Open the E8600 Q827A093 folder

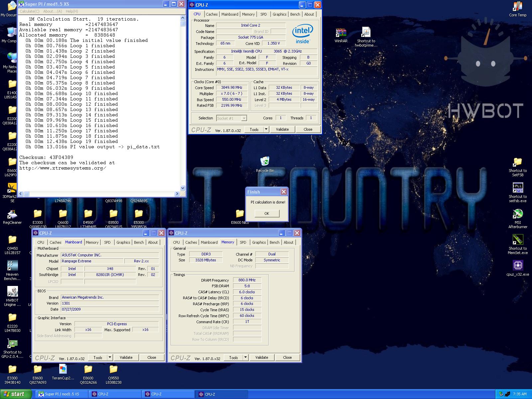(38, 369)
